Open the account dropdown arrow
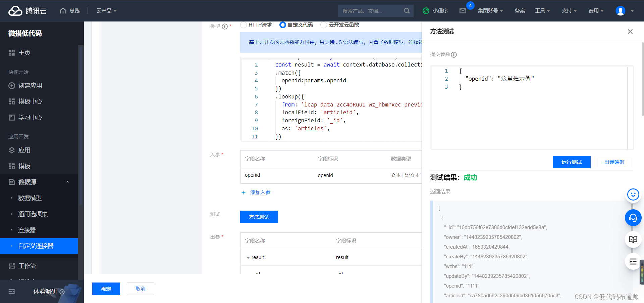The width and height of the screenshot is (644, 303). coord(632,11)
